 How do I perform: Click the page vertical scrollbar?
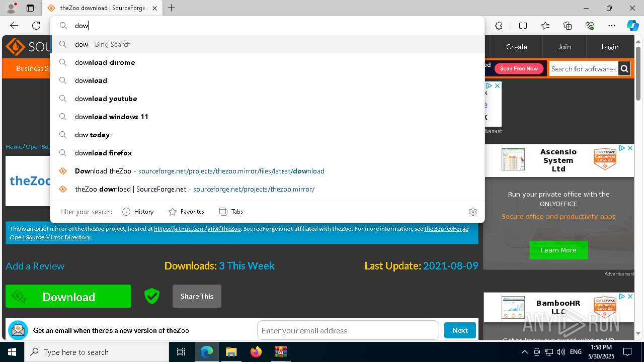pos(638,73)
